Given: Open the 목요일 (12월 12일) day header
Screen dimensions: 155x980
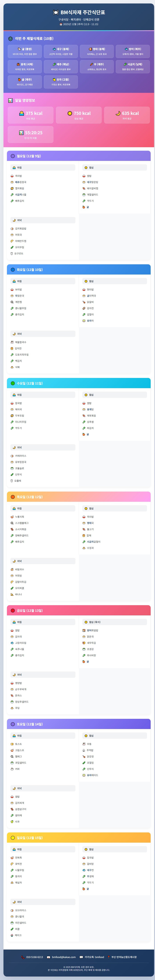Looking at the screenshot, I should 79,497.
